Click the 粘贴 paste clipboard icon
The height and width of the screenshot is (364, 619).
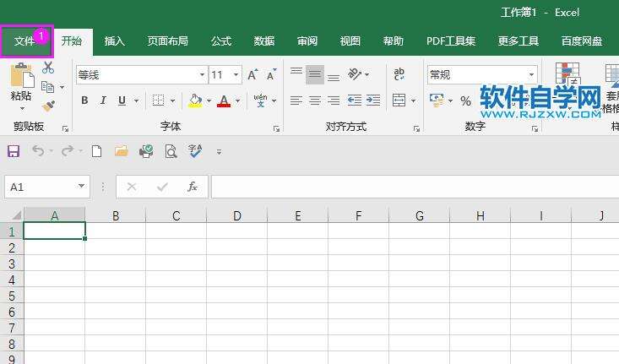pyautogui.click(x=22, y=75)
